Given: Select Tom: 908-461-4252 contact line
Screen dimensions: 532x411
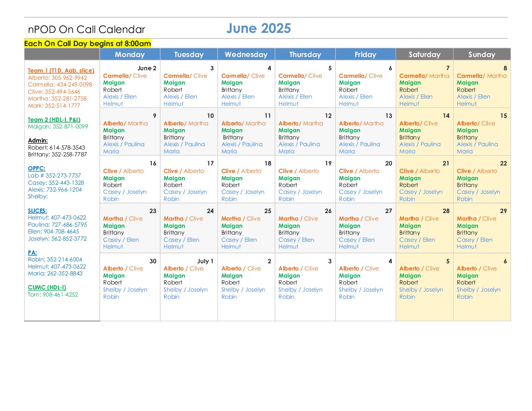Looking at the screenshot, I should [x=53, y=295].
